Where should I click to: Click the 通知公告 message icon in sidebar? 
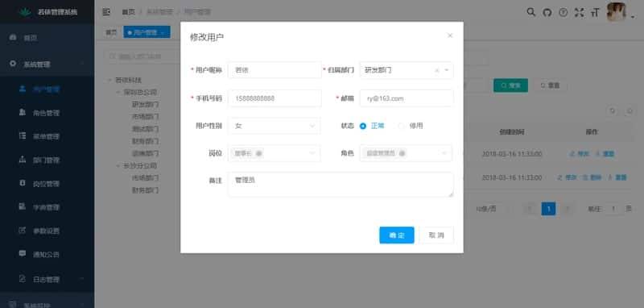pos(23,254)
